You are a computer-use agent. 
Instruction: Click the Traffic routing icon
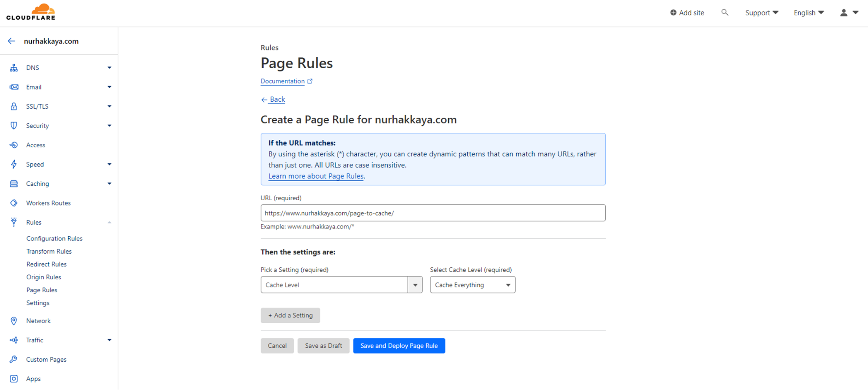click(x=14, y=340)
